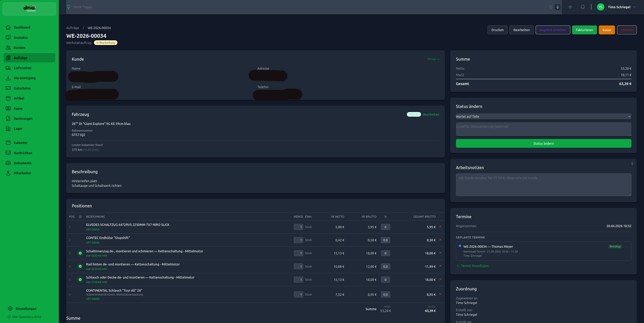Image resolution: width=644 pixels, height=323 pixels.
Task: Click into the Arbeitsnotizen text area
Action: pos(543,185)
